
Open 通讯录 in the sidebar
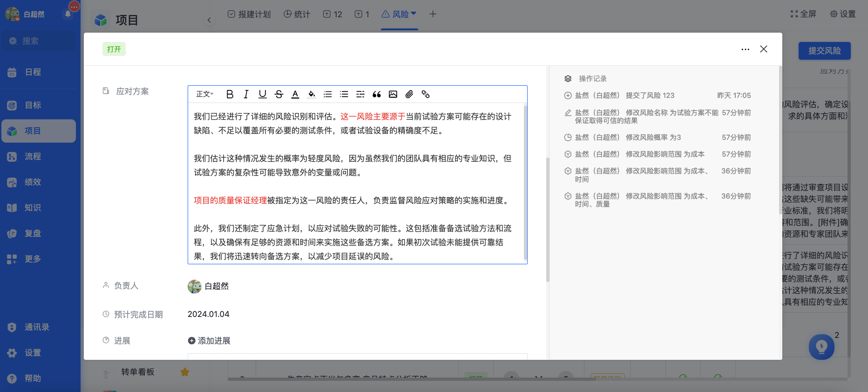pos(39,327)
